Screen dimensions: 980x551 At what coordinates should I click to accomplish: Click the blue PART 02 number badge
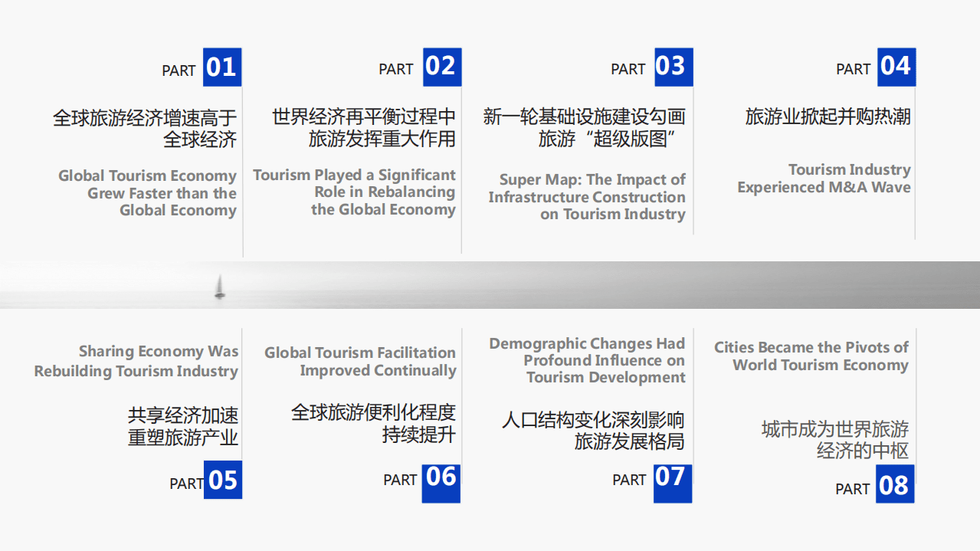pos(441,67)
